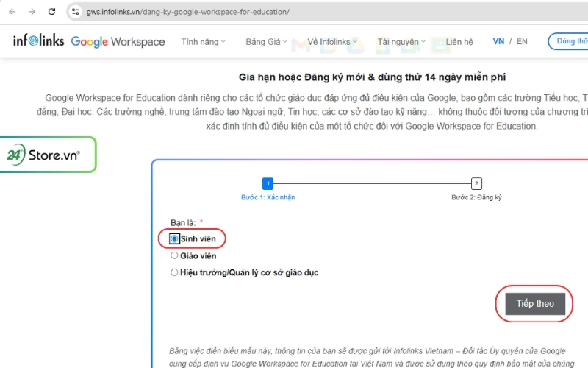
Task: Expand the Về Infolinks menu
Action: tap(332, 42)
